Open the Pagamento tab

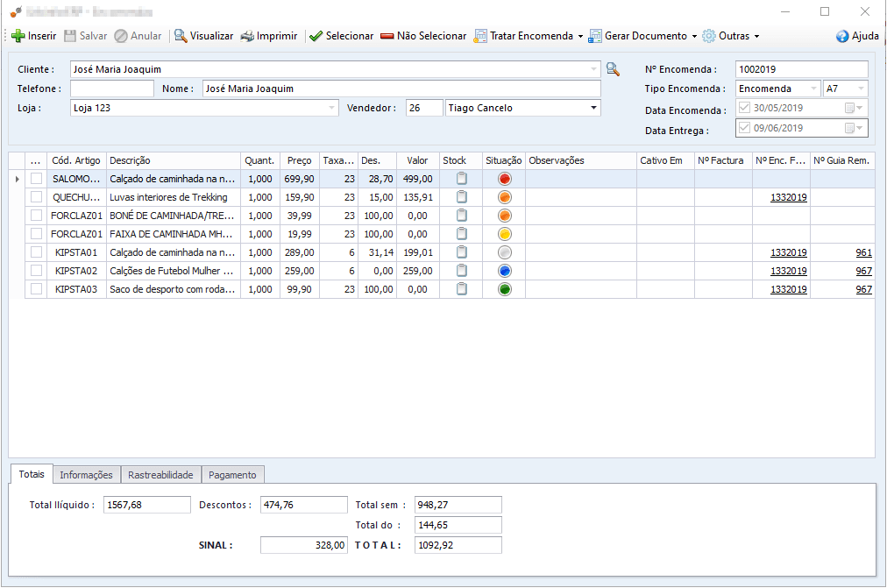coord(232,475)
